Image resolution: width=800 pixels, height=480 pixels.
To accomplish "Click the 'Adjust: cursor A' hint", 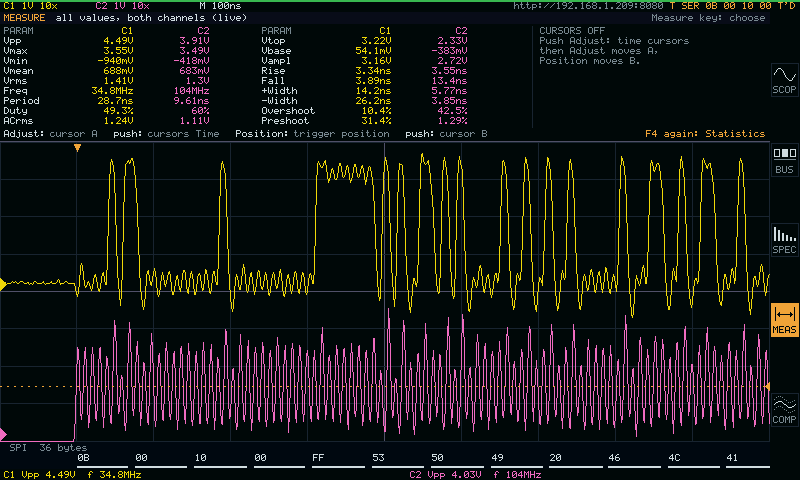I will tap(51, 134).
